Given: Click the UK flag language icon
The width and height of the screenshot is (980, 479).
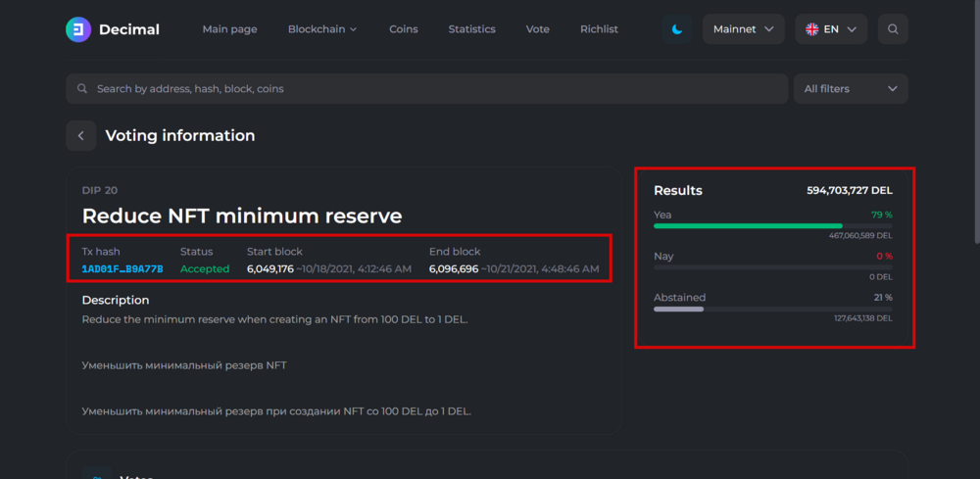Looking at the screenshot, I should point(811,29).
